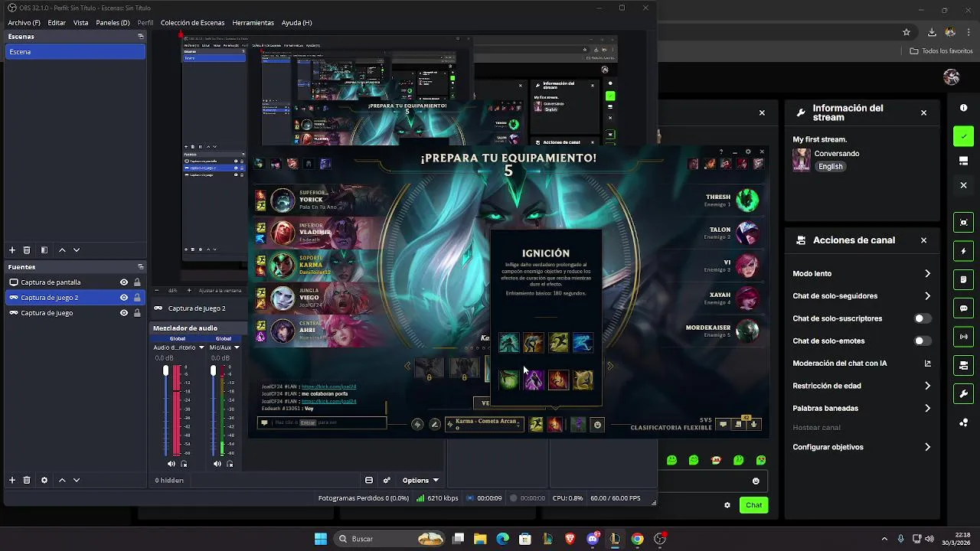Open source properties gear in Fuentes panel

pyautogui.click(x=44, y=481)
